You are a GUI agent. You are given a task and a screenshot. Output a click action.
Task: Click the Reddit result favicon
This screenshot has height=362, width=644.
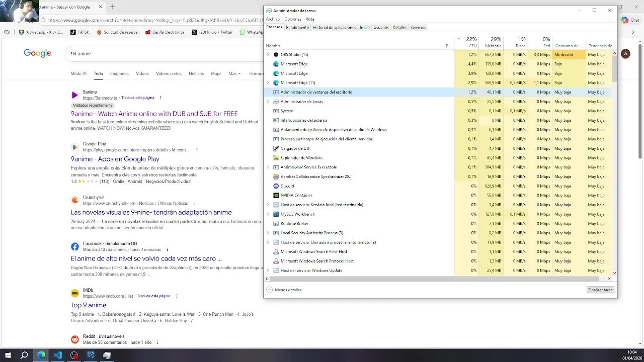pyautogui.click(x=75, y=339)
